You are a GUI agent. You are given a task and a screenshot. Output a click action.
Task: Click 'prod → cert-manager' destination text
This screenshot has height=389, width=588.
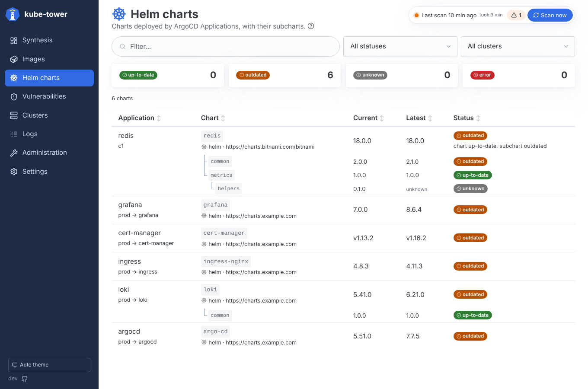tap(146, 243)
